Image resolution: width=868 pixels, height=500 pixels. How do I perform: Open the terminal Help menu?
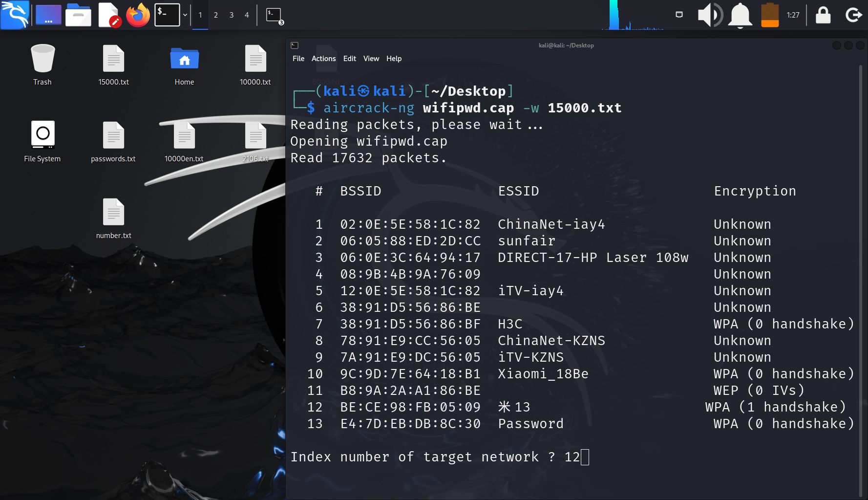pyautogui.click(x=394, y=59)
